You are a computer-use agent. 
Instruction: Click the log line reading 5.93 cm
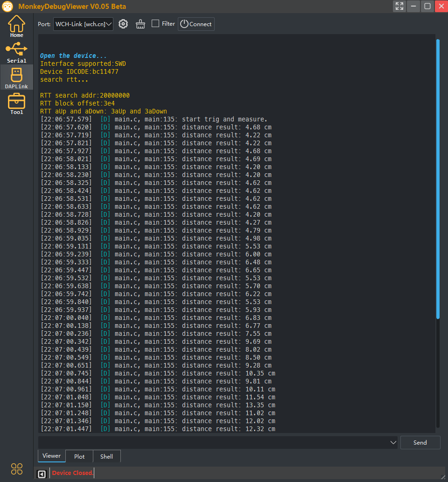[x=156, y=310]
